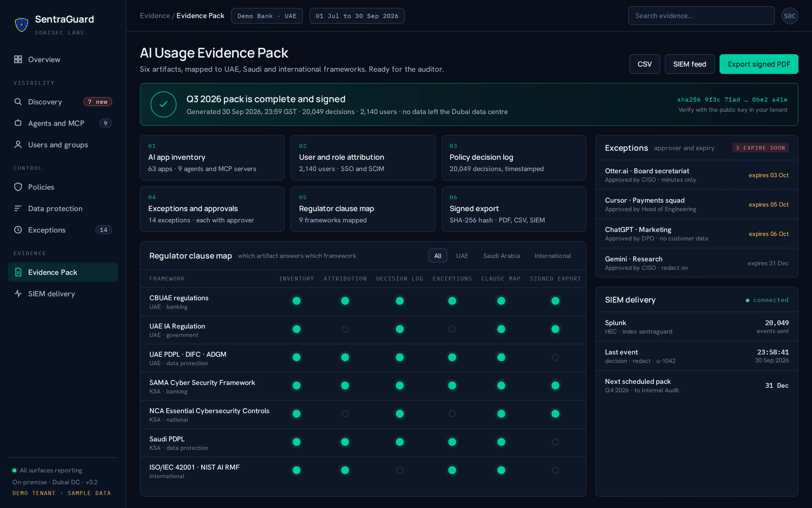This screenshot has height=508, width=812.
Task: Select the Gemini · Research exception
Action: 697,263
